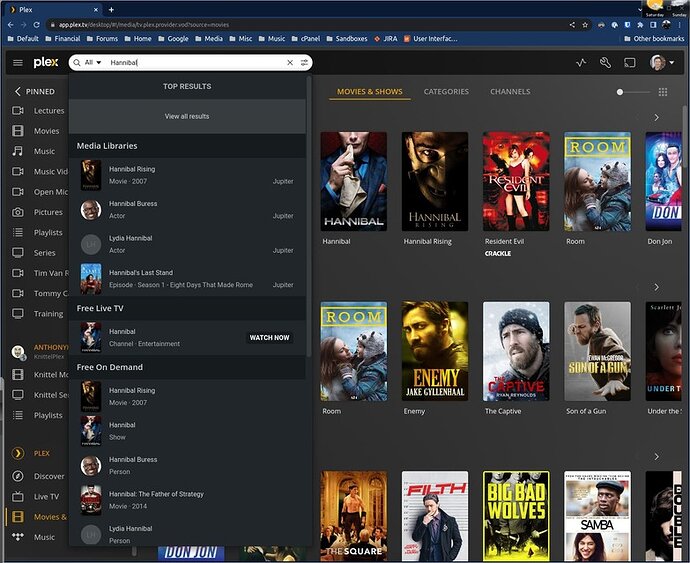This screenshot has height=563, width=690.
Task: Open Lydia Hannibal Actor result
Action: 187,244
